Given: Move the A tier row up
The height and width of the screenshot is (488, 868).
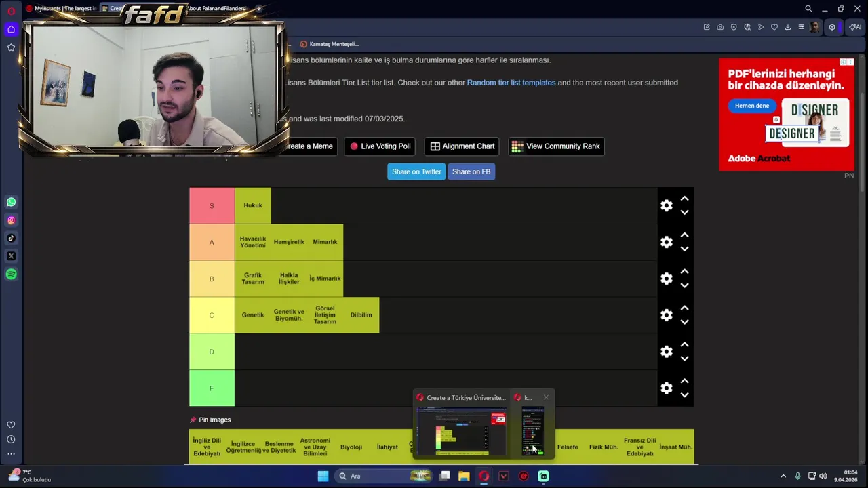Looking at the screenshot, I should coord(684,235).
